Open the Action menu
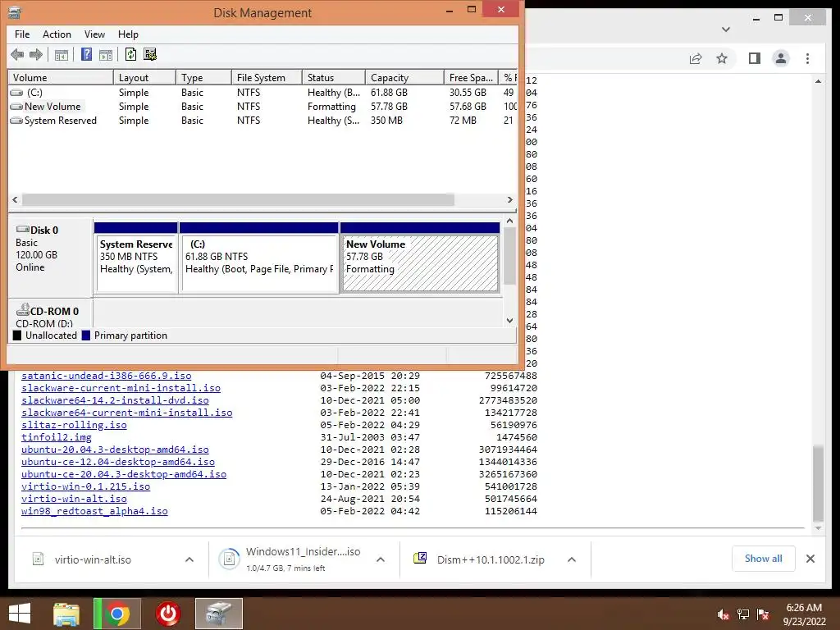This screenshot has width=840, height=630. [x=57, y=34]
